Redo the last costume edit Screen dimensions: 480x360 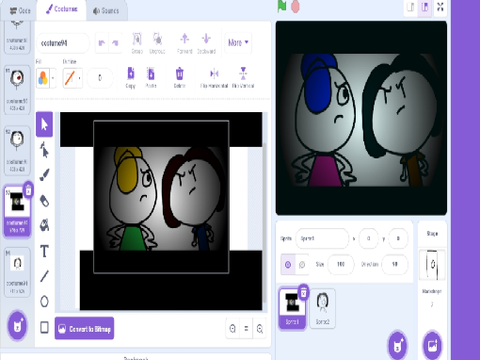(x=115, y=43)
